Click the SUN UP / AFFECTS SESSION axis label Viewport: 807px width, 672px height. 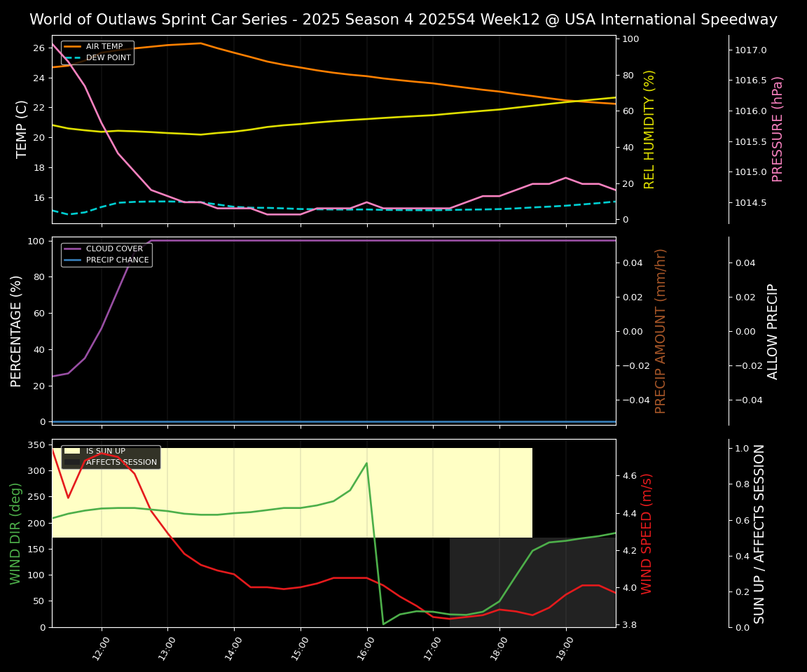click(759, 533)
